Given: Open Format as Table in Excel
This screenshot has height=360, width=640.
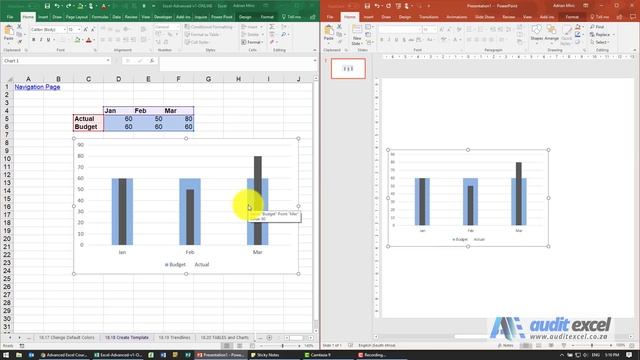Looking at the screenshot, I should coord(202,35).
